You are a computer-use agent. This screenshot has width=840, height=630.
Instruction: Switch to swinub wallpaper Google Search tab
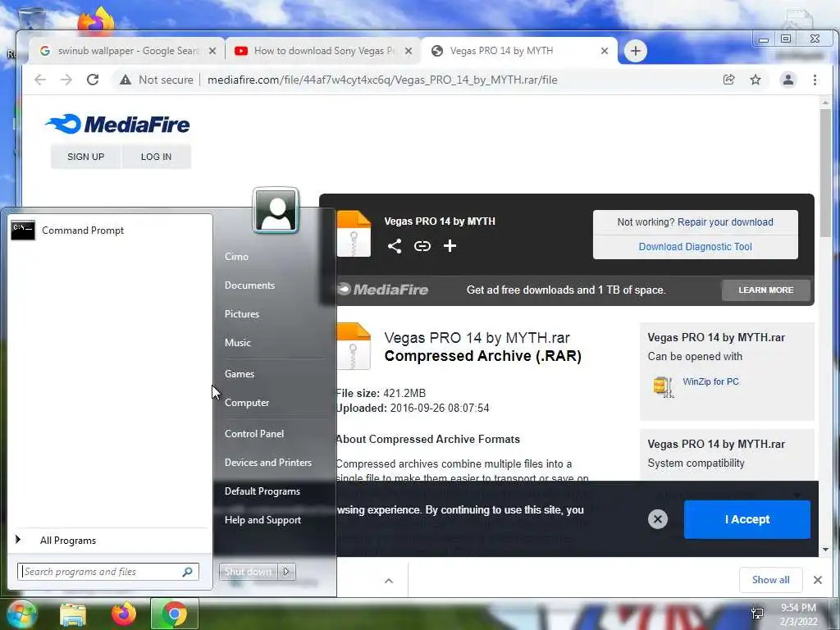[x=129, y=51]
